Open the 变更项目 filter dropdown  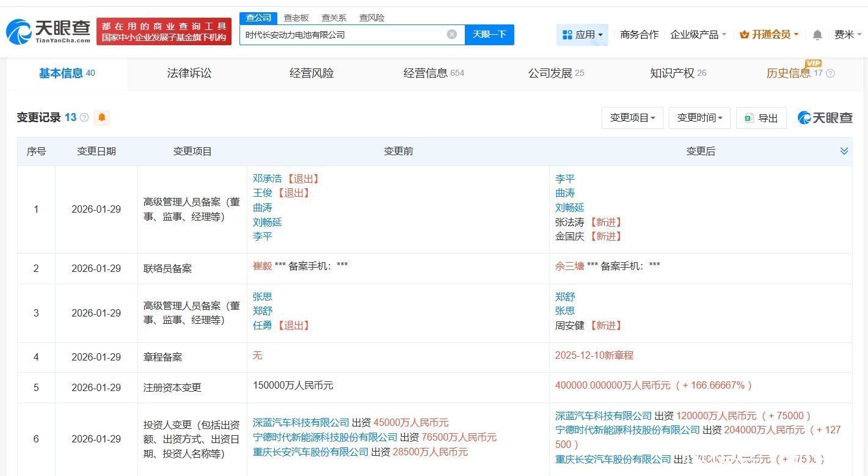(632, 118)
